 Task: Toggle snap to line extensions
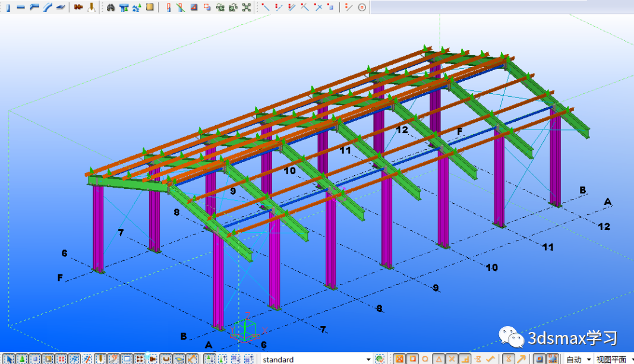click(478, 359)
